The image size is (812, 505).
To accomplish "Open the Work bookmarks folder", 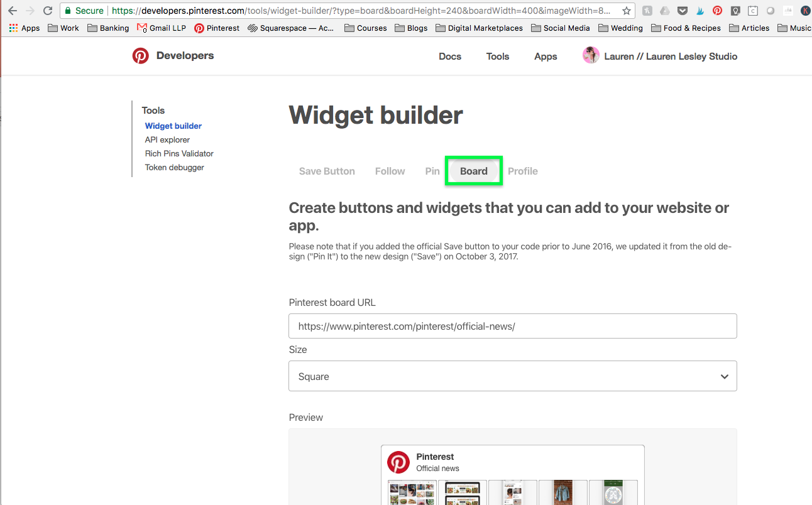I will pyautogui.click(x=63, y=28).
